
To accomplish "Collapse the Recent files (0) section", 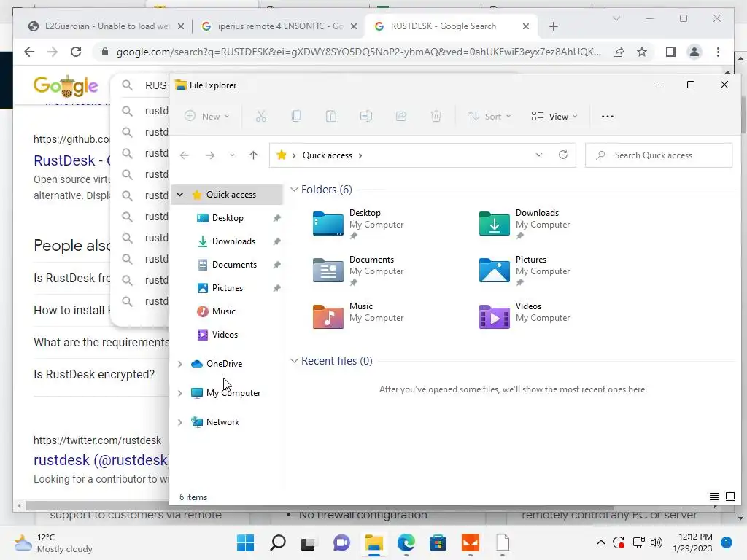I will (295, 361).
